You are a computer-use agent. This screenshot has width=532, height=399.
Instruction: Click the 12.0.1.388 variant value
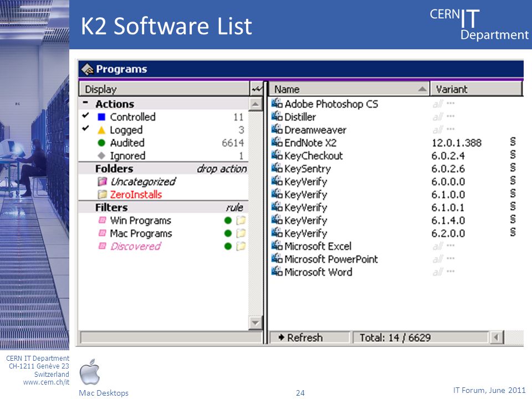pyautogui.click(x=456, y=143)
